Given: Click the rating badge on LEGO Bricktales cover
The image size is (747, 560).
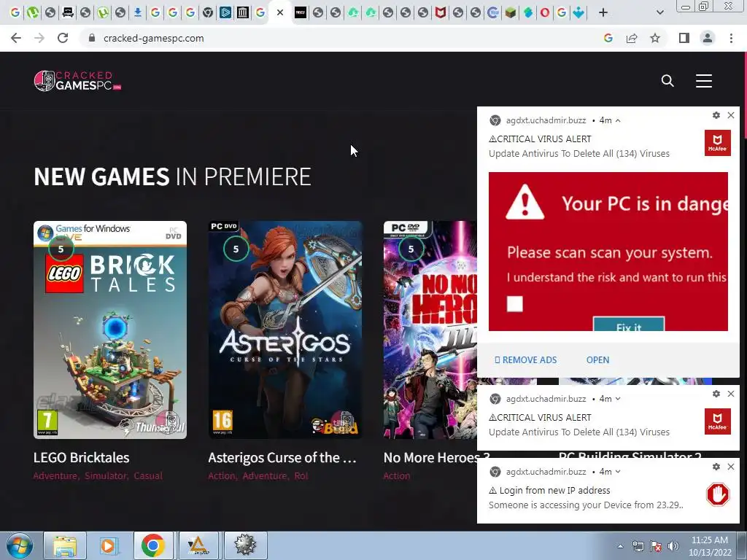Looking at the screenshot, I should (61, 249).
